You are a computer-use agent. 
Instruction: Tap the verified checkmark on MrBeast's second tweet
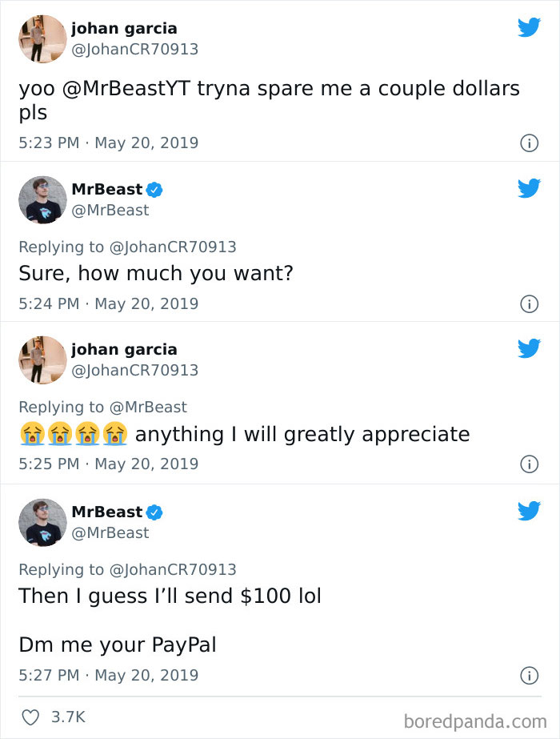pos(154,511)
